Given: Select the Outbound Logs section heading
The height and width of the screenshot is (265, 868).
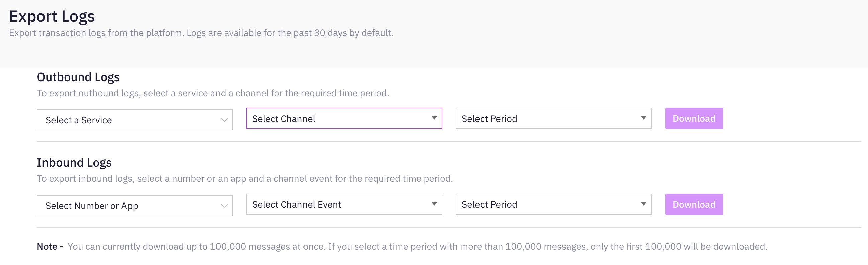Looking at the screenshot, I should pyautogui.click(x=78, y=77).
